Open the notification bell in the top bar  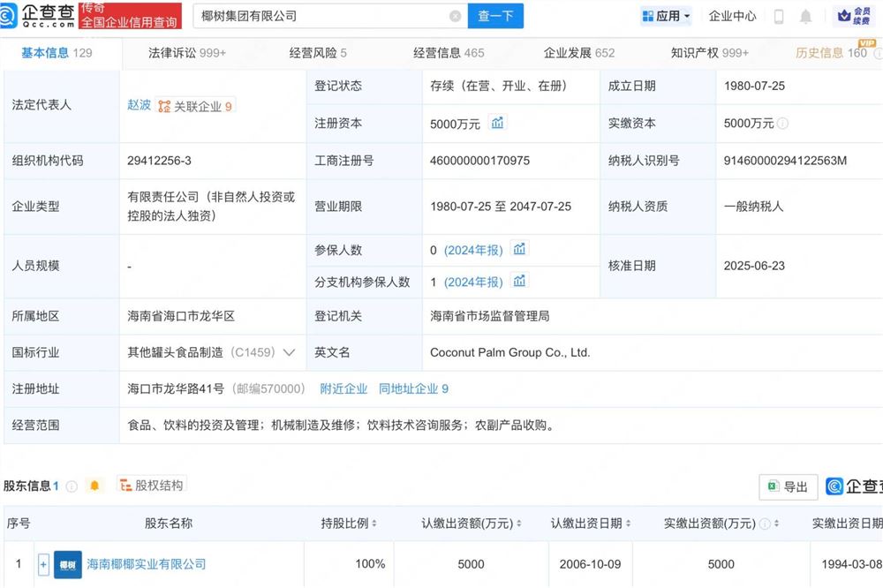(x=805, y=15)
